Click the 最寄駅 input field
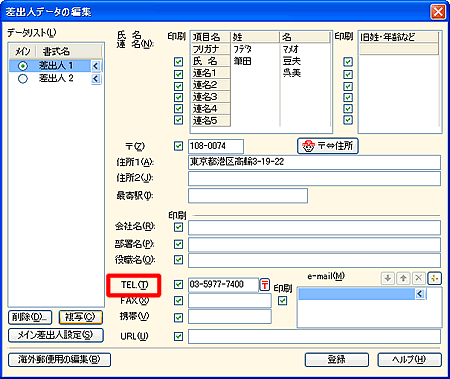Image resolution: width=450 pixels, height=379 pixels. click(248, 196)
